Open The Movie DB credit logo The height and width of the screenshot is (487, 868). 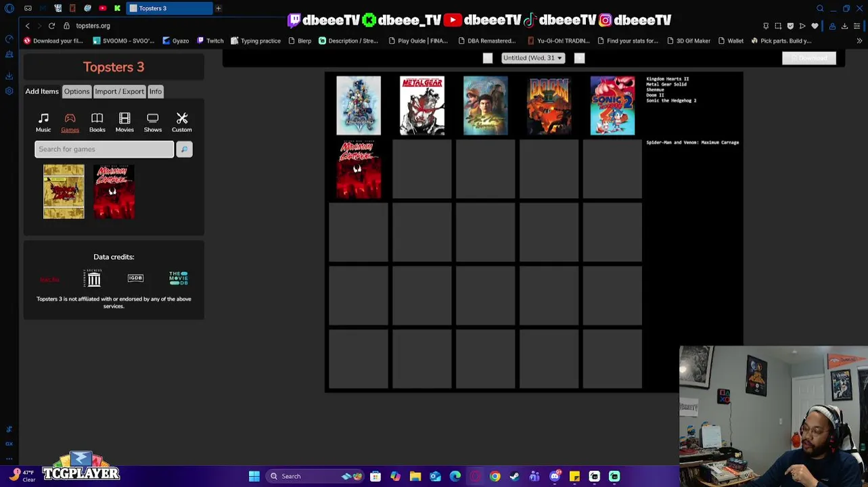pyautogui.click(x=179, y=278)
